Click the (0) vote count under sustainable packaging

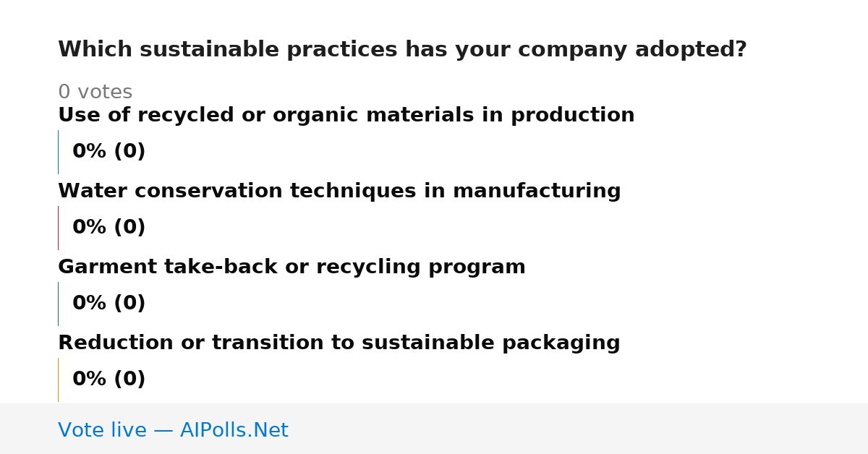click(129, 380)
